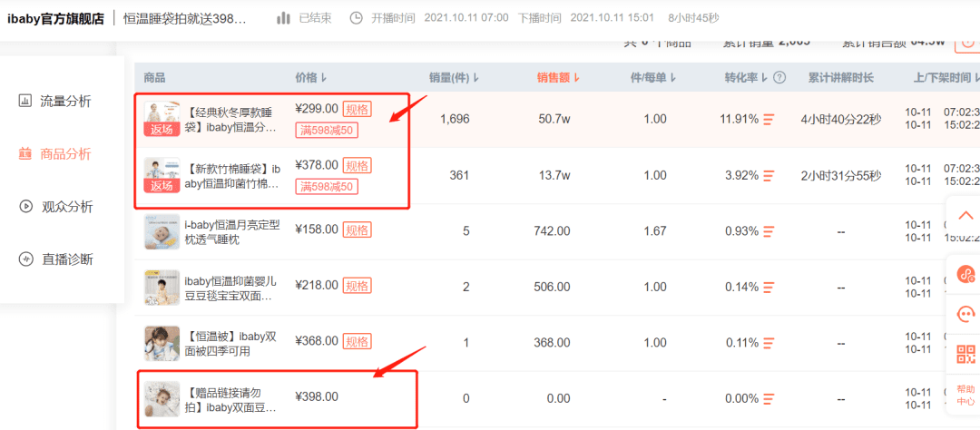Click the bar-chart icon beside 已结束
This screenshot has width=980, height=430.
[284, 18]
